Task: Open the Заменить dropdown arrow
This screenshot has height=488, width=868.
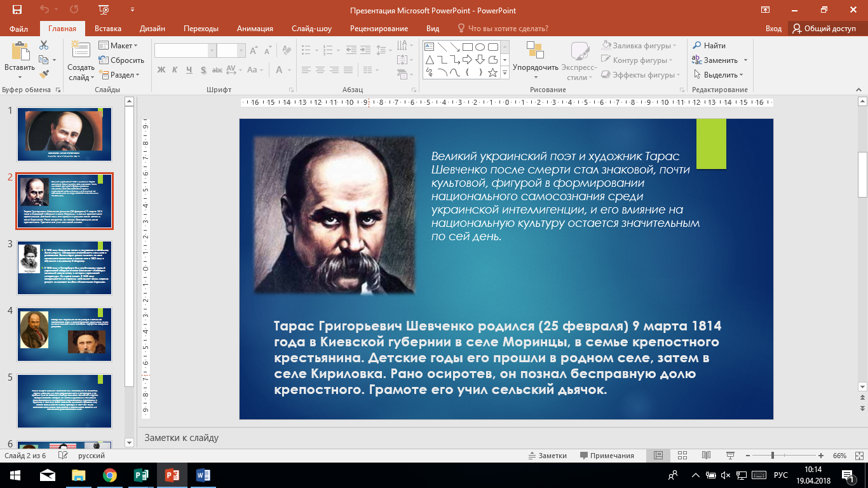Action: (745, 60)
